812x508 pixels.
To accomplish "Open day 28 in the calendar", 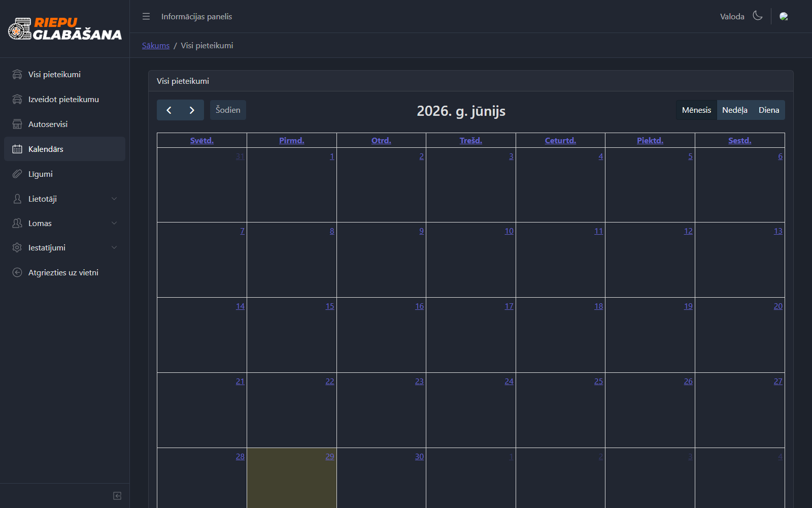I will click(240, 457).
